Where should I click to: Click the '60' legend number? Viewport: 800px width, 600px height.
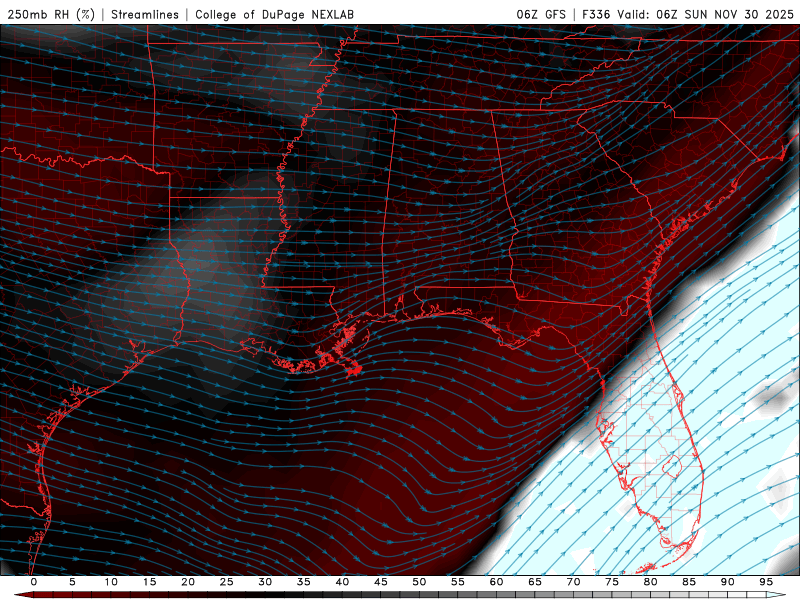[496, 582]
